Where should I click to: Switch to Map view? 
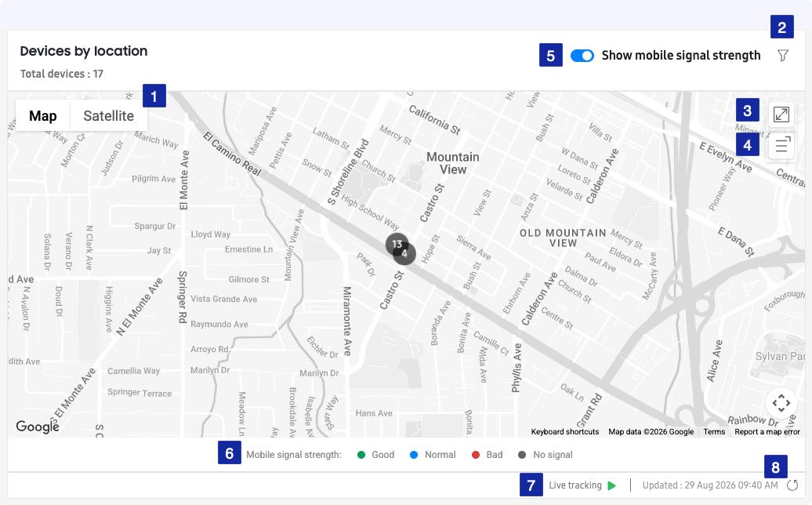point(43,116)
